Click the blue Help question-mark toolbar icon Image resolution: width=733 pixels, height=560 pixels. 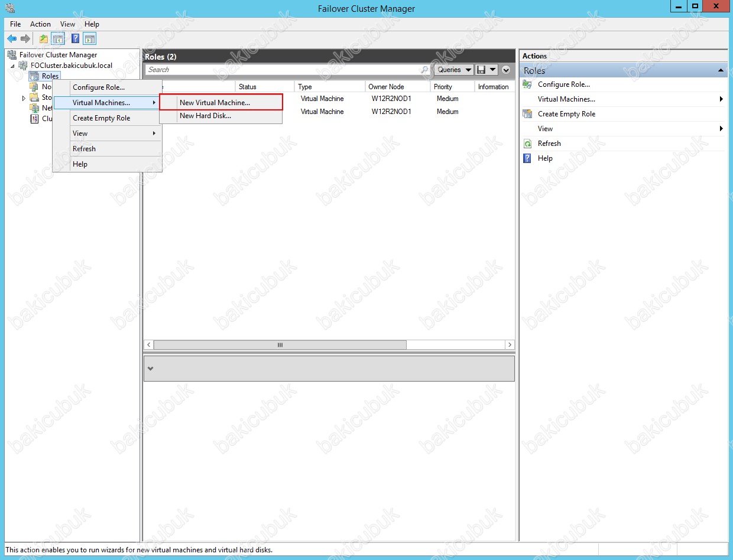tap(76, 39)
